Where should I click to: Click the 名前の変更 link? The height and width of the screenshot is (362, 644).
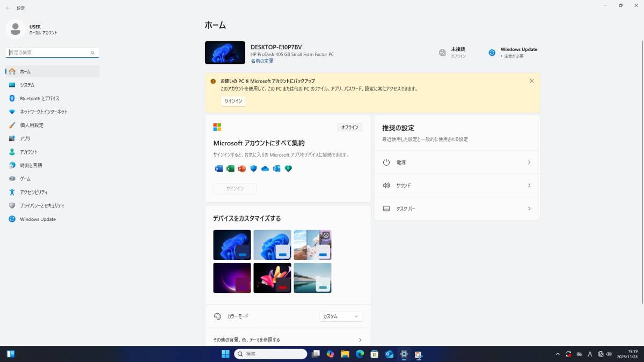click(x=262, y=61)
